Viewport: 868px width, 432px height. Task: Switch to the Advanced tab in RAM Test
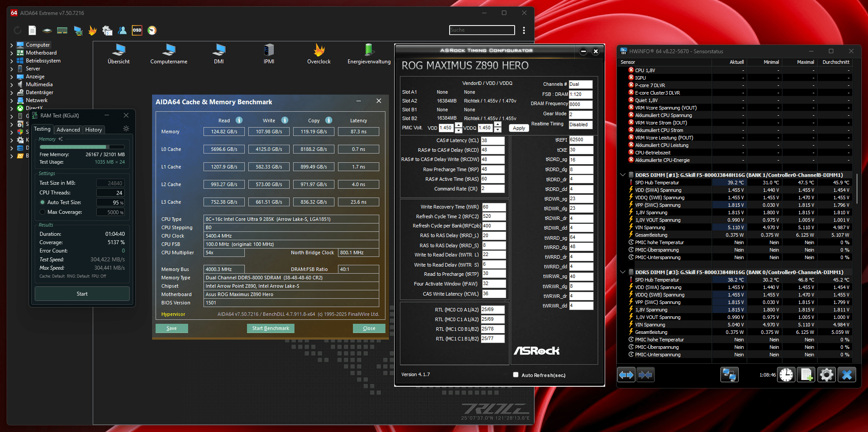[68, 129]
